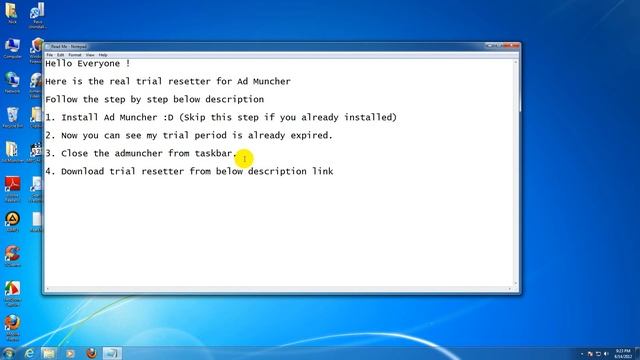Image resolution: width=640 pixels, height=360 pixels.
Task: Open the Action Center flag tray icon
Action: [590, 354]
